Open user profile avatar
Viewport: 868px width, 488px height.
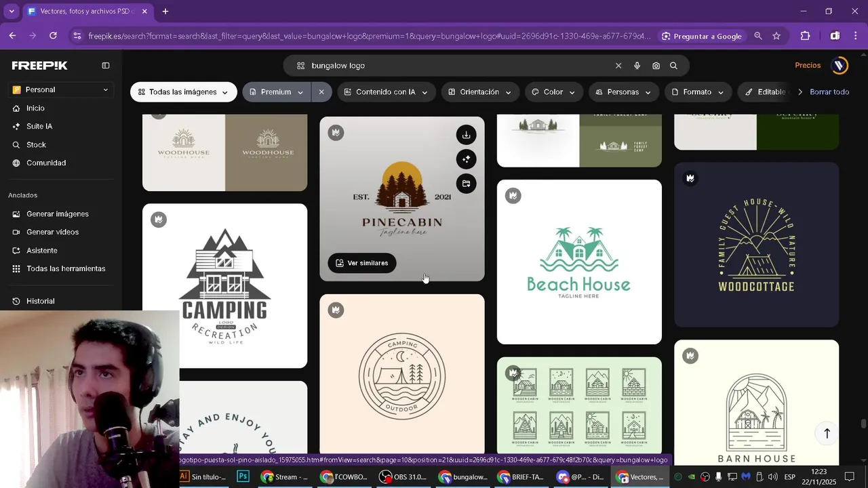pyautogui.click(x=840, y=65)
